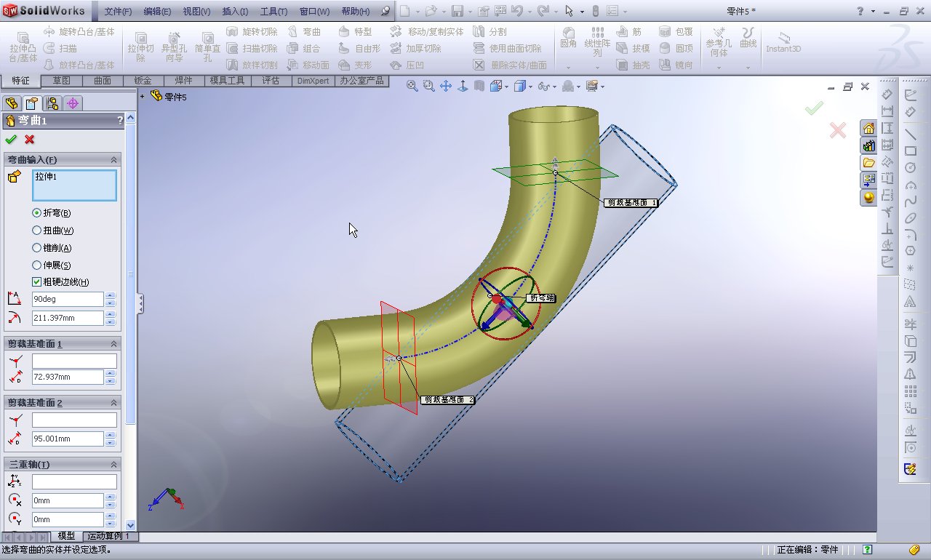Screen dimensions: 931x560
Task: Collapse the 弯曲输入(F) section
Action: [x=113, y=159]
